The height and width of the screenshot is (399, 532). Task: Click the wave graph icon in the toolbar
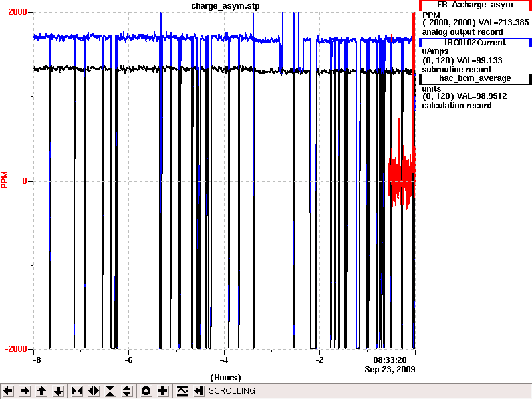tap(182, 391)
